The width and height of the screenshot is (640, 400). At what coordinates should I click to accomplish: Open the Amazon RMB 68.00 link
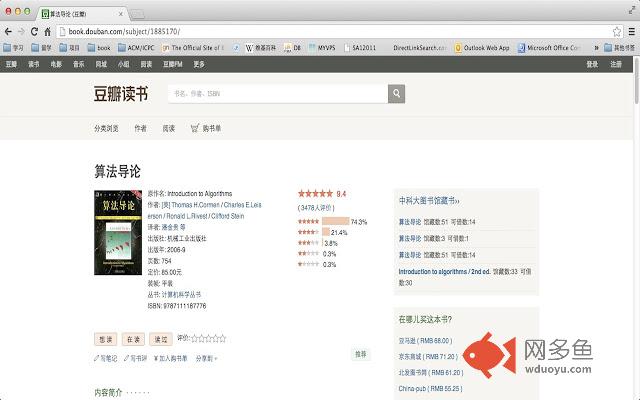coord(425,341)
